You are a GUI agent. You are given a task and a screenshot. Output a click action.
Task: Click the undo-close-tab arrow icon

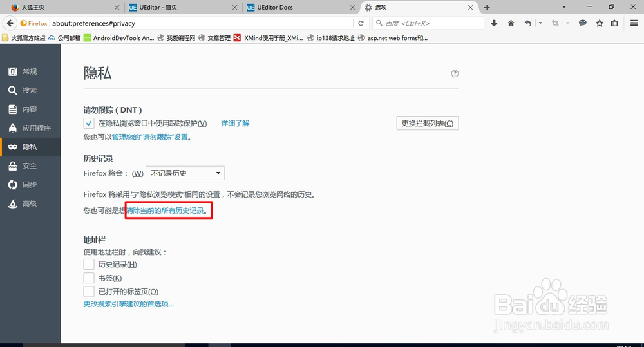[x=528, y=23]
